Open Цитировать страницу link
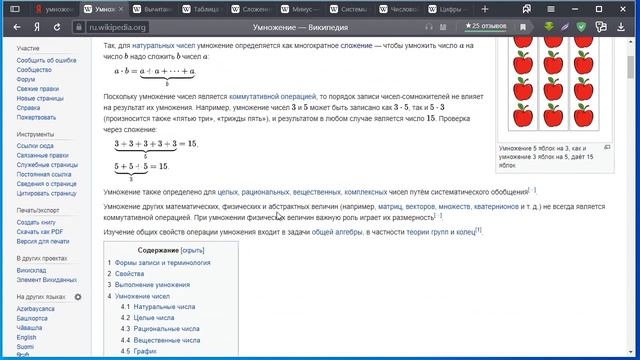Screen dimensions: 640x360 pyautogui.click(x=46, y=193)
